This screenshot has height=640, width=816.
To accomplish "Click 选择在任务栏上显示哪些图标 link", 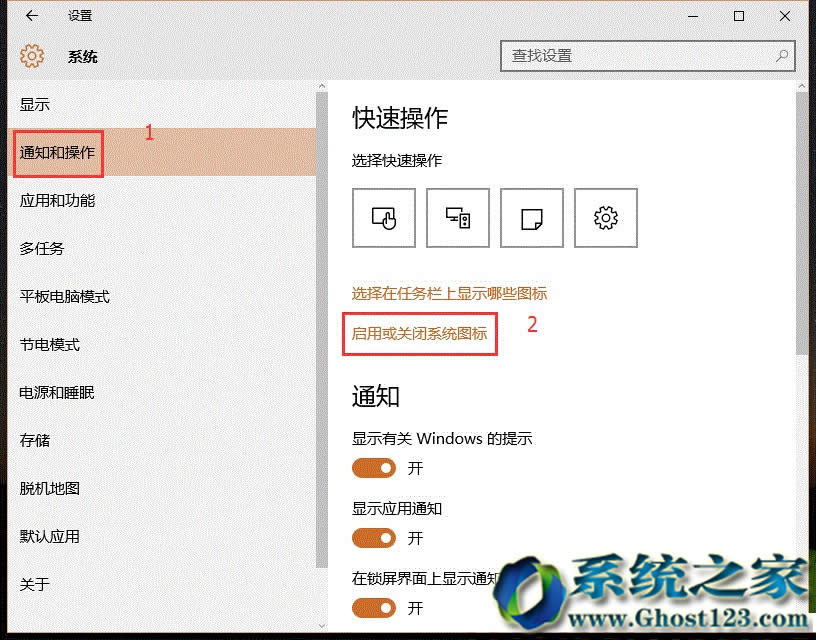I will tap(449, 293).
